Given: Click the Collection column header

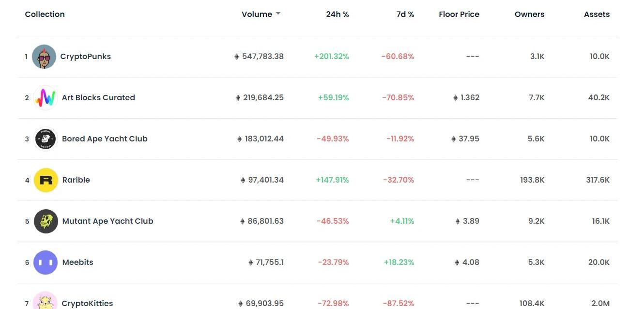Looking at the screenshot, I should pos(45,15).
